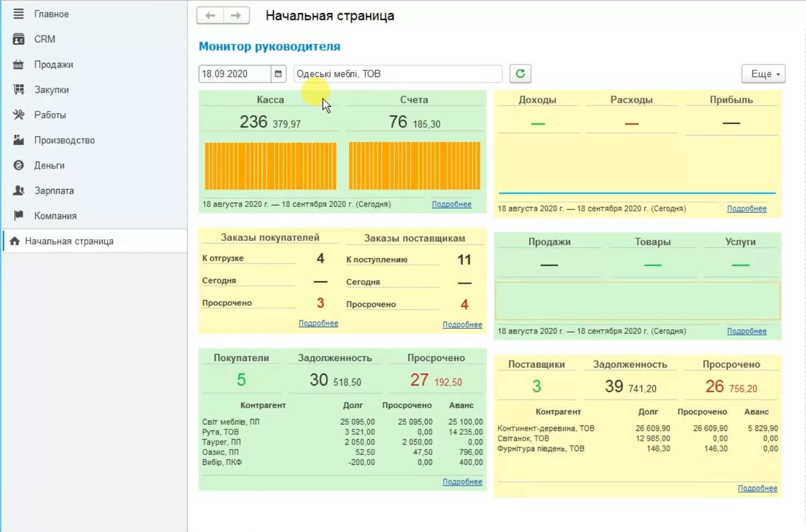Refresh the monitor with the green arrow

click(x=520, y=73)
